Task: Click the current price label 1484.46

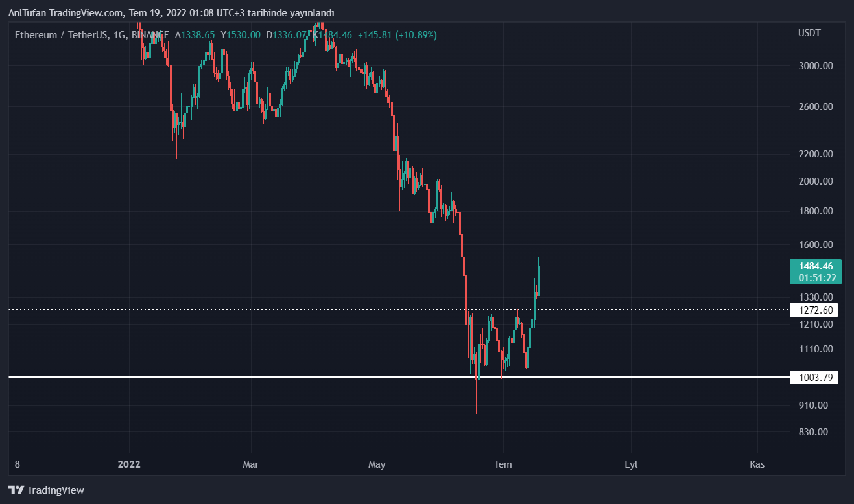Action: [816, 266]
